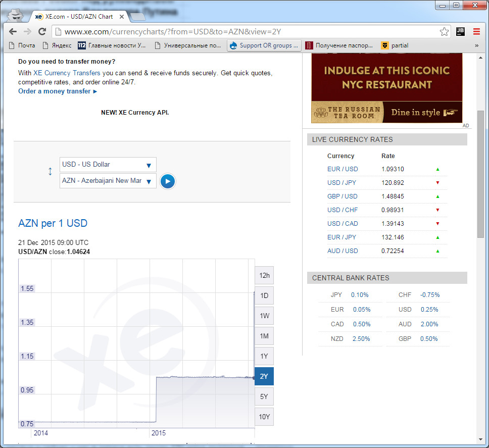
Task: Click the 1.09310 EUR/USD rate value
Action: pyautogui.click(x=393, y=169)
